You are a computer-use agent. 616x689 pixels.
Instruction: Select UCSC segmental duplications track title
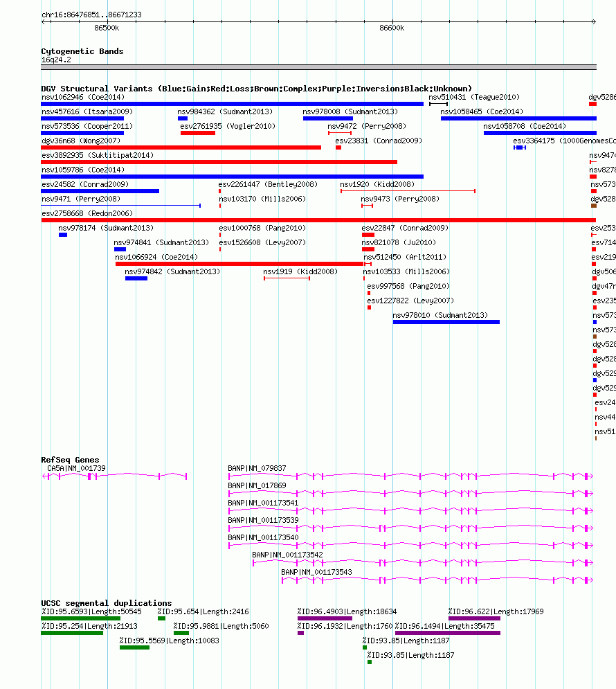107,603
